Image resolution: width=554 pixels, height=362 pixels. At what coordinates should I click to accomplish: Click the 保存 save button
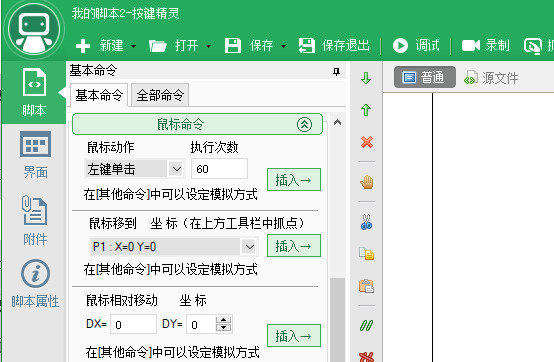tap(249, 46)
